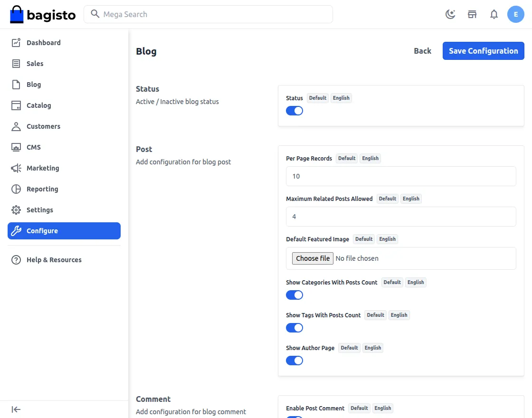The height and width of the screenshot is (418, 532).
Task: Click the Customers person icon
Action: (x=16, y=126)
